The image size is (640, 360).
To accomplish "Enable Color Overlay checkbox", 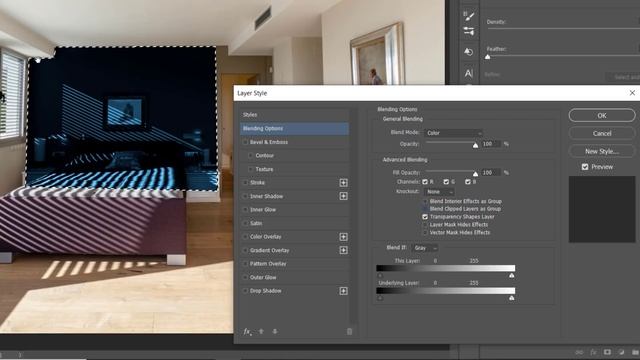I will [245, 237].
